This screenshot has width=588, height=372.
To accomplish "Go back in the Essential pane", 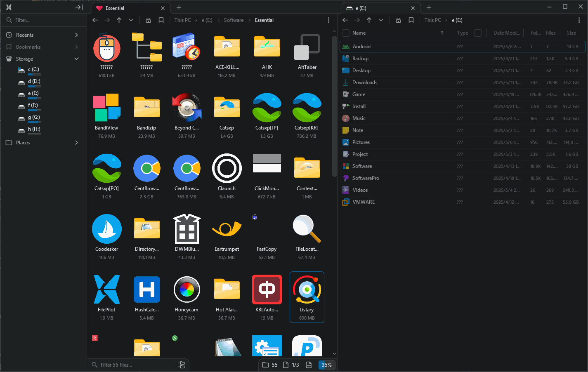I will coord(95,20).
